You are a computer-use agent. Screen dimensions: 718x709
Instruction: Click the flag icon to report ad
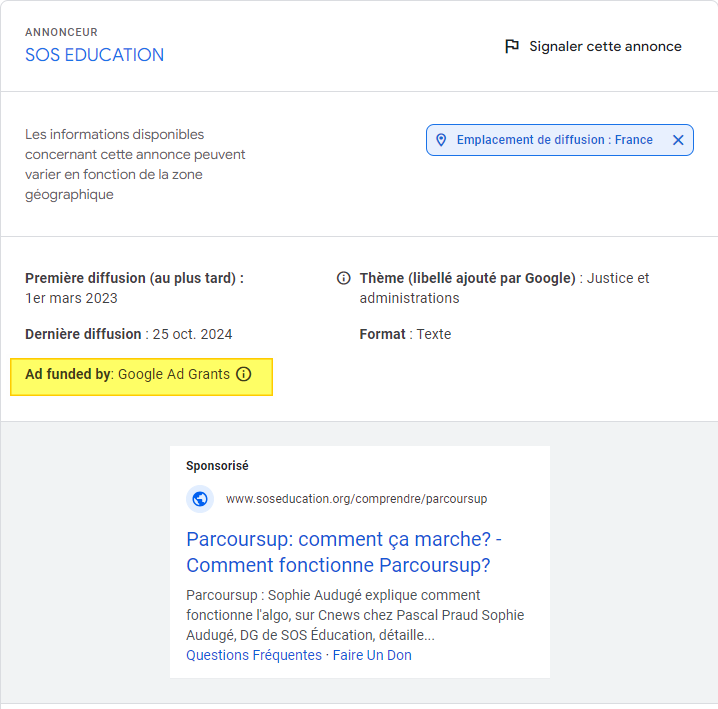pyautogui.click(x=511, y=46)
